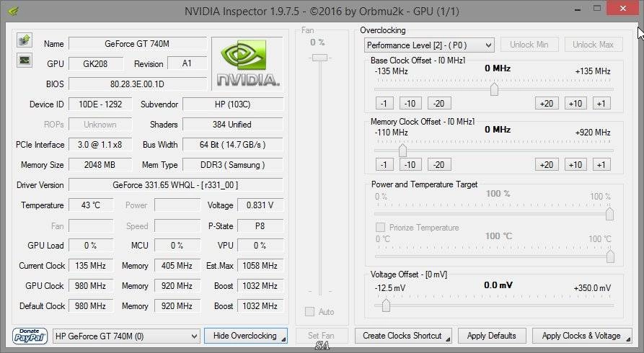The width and height of the screenshot is (644, 353).
Task: Click +20 under Memory Clock Offset
Action: tap(547, 164)
